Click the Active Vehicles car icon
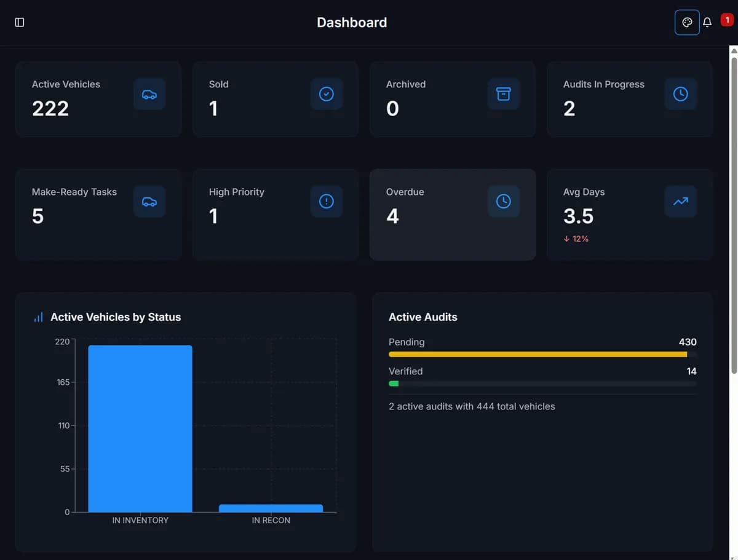 pos(149,94)
